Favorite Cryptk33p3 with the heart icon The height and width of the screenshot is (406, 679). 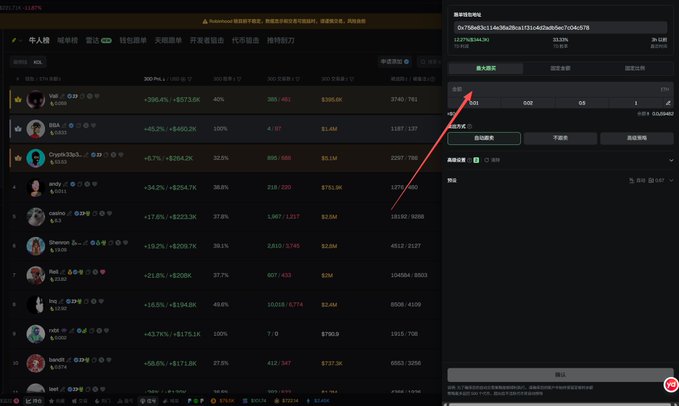point(121,155)
